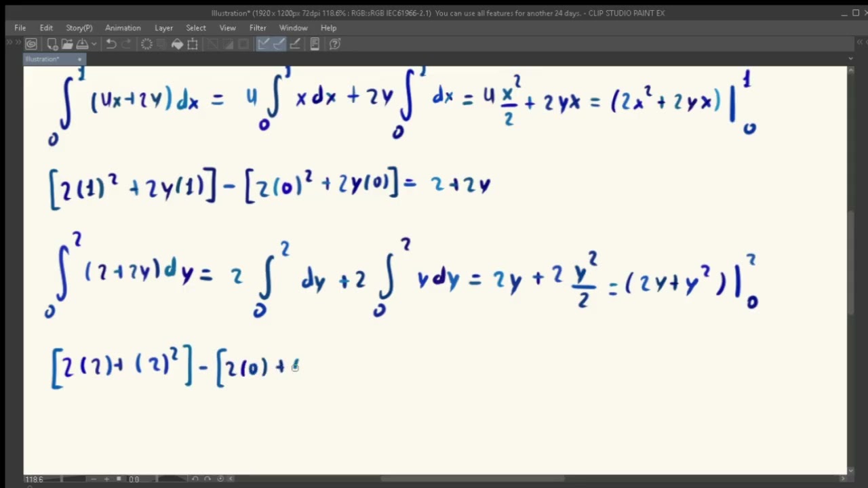
Task: Open the Animation menu
Action: coord(123,28)
